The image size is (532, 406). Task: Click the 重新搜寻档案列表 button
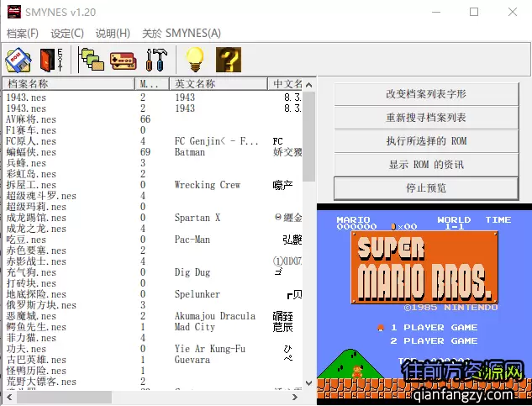(426, 118)
